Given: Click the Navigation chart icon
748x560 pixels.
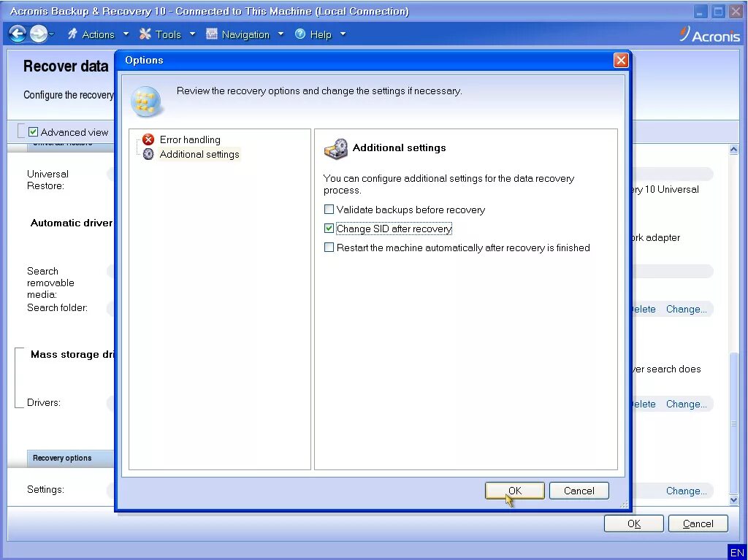Looking at the screenshot, I should pyautogui.click(x=211, y=34).
